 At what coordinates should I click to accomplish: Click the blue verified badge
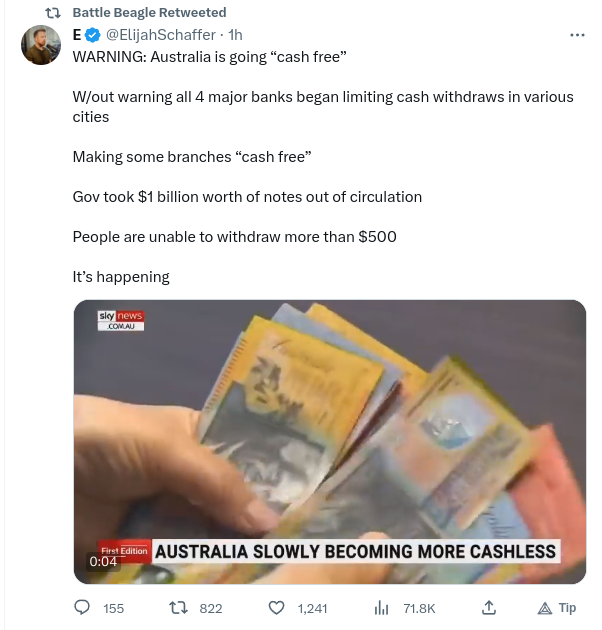point(93,35)
